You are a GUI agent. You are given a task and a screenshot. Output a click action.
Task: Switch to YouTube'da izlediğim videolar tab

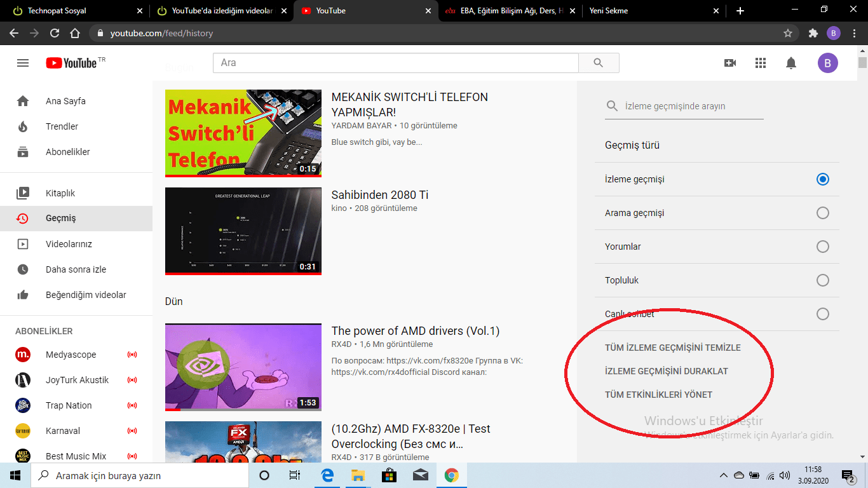tap(222, 11)
